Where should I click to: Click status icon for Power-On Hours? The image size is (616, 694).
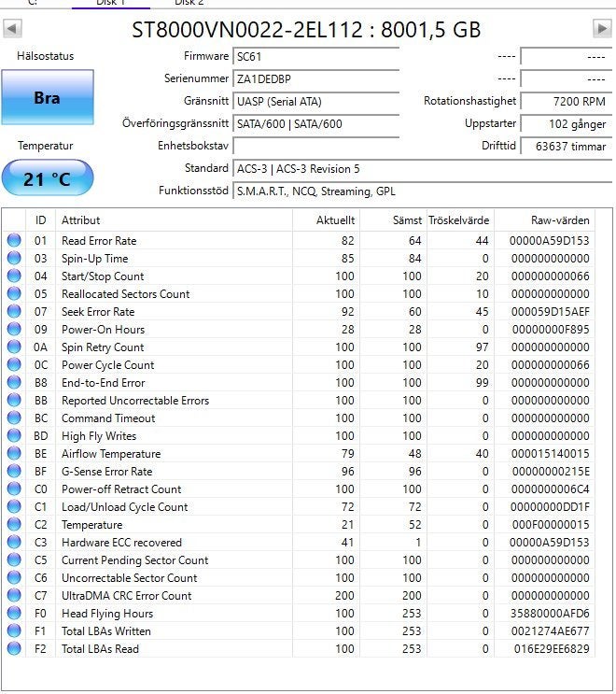(14, 329)
